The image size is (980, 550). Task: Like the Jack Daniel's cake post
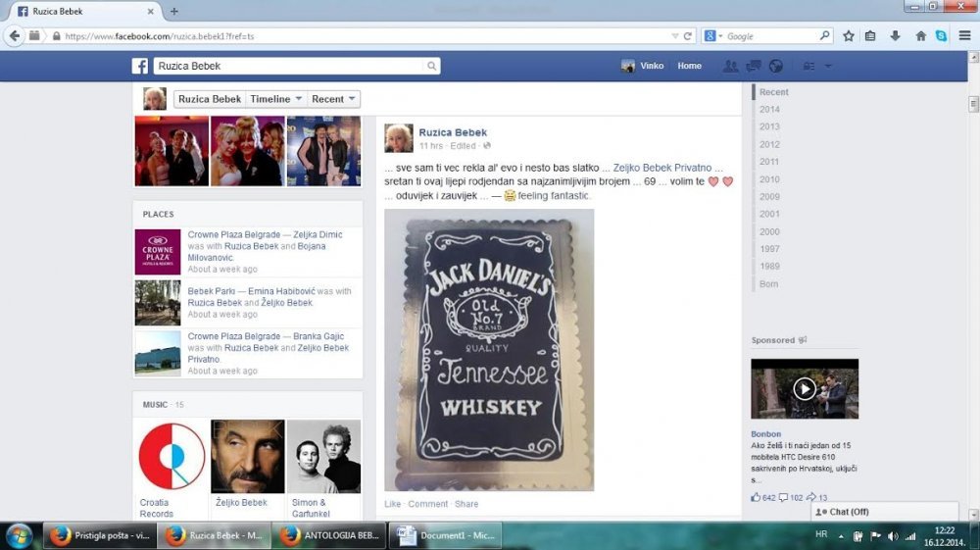click(x=393, y=504)
